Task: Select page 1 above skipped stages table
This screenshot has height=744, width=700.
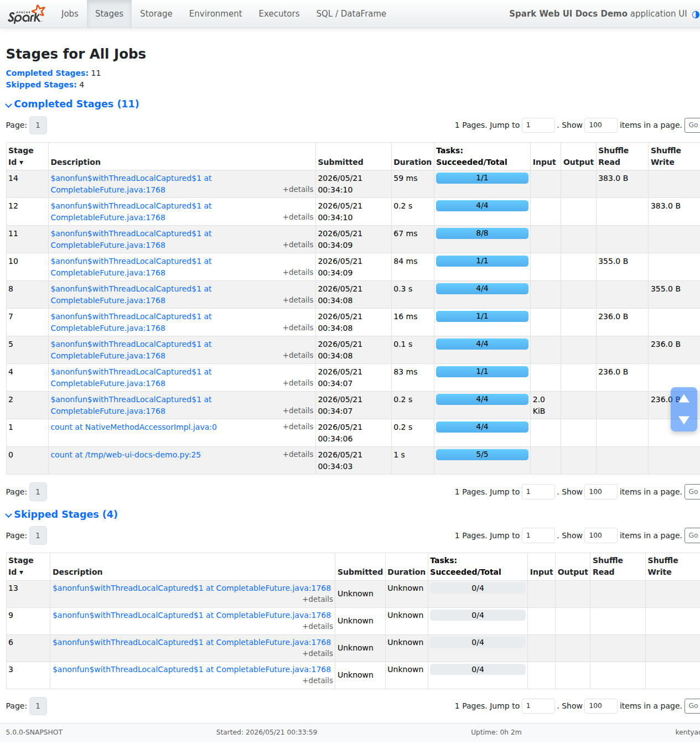Action: 38,535
